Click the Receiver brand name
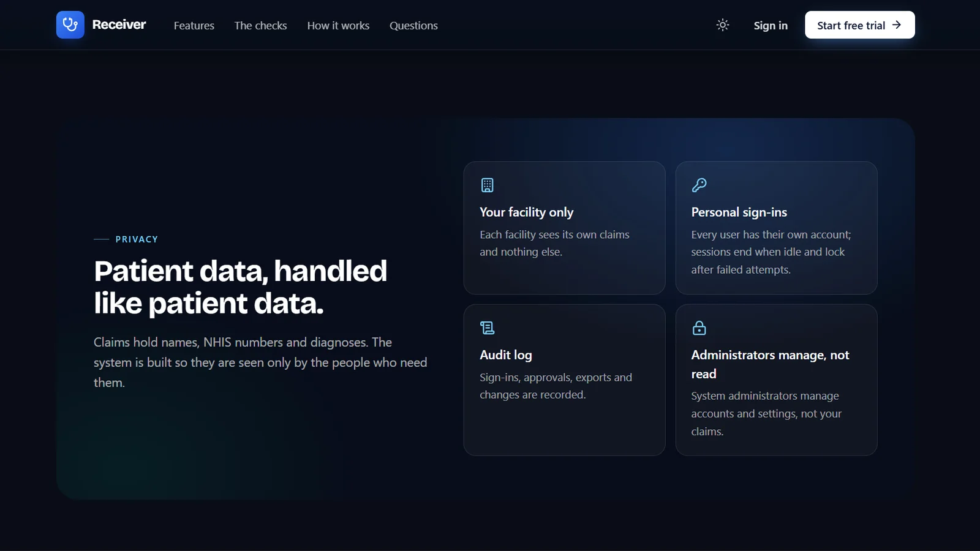The image size is (980, 551). tap(119, 24)
